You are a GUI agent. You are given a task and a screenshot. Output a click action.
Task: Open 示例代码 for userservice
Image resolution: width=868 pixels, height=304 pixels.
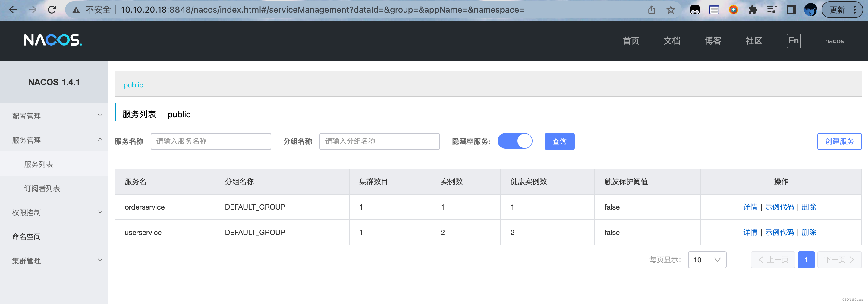point(779,232)
